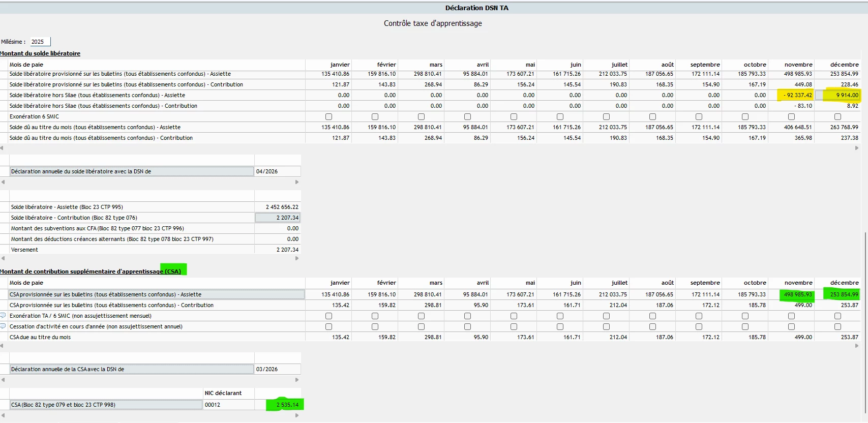868x423 pixels.
Task: Click the Versement row value 2 207.34
Action: pyautogui.click(x=278, y=250)
